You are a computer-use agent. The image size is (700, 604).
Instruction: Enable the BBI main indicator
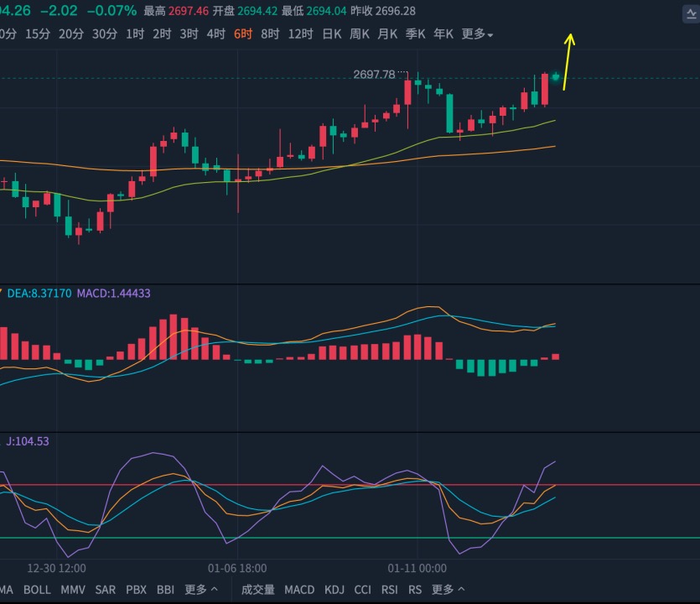(x=165, y=590)
